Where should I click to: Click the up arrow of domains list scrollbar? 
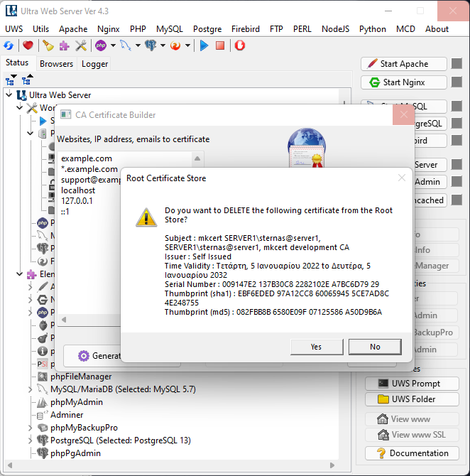click(x=197, y=158)
